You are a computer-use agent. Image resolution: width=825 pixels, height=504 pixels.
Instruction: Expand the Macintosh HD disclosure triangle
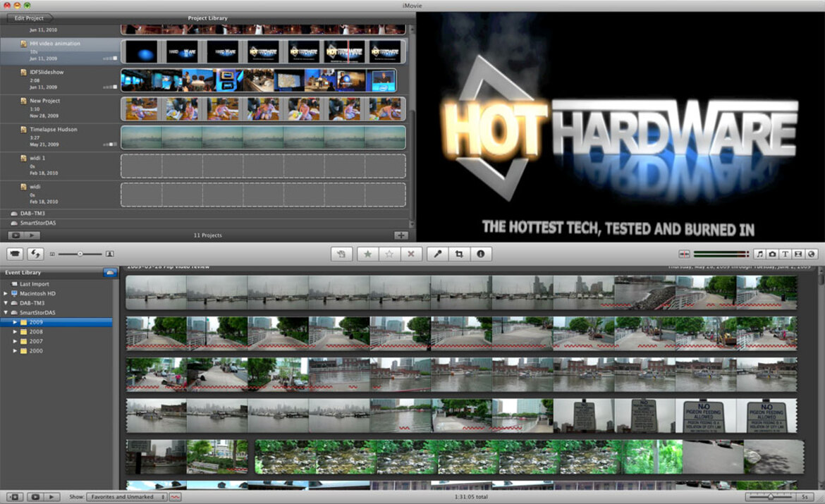point(5,293)
